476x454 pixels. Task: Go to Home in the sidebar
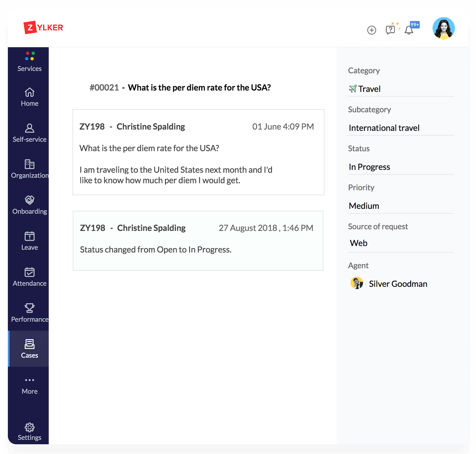click(x=30, y=97)
